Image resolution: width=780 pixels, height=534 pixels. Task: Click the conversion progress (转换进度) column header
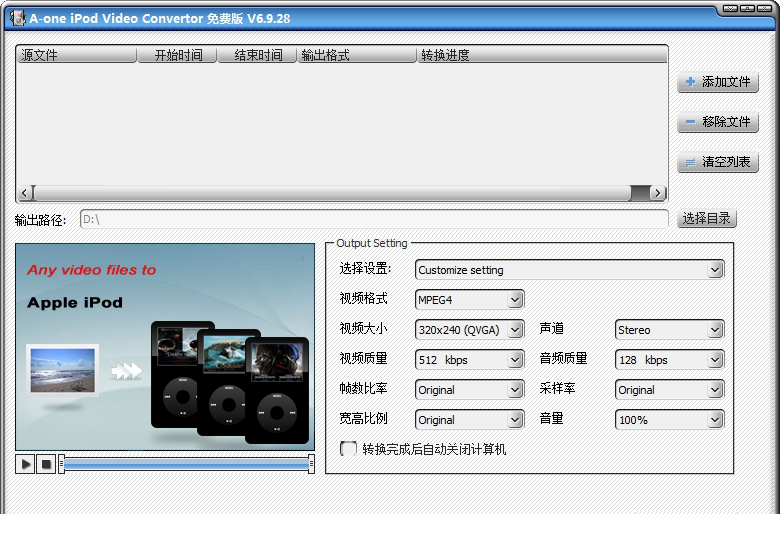pyautogui.click(x=542, y=55)
